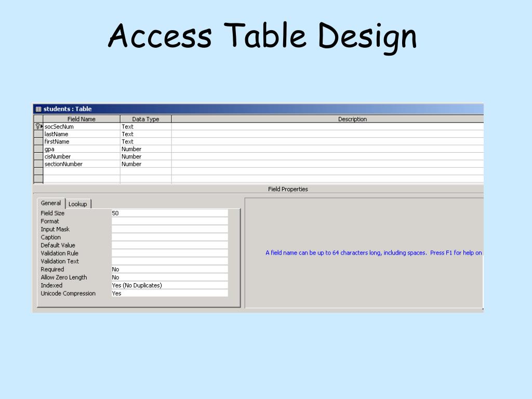The width and height of the screenshot is (532, 399).
Task: Click the Validation Text property box
Action: pos(170,261)
